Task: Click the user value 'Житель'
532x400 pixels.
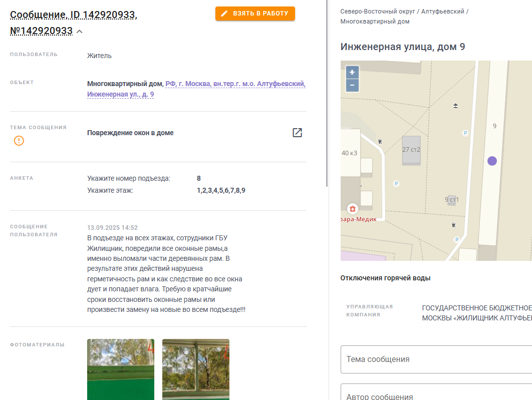Action: tap(99, 56)
